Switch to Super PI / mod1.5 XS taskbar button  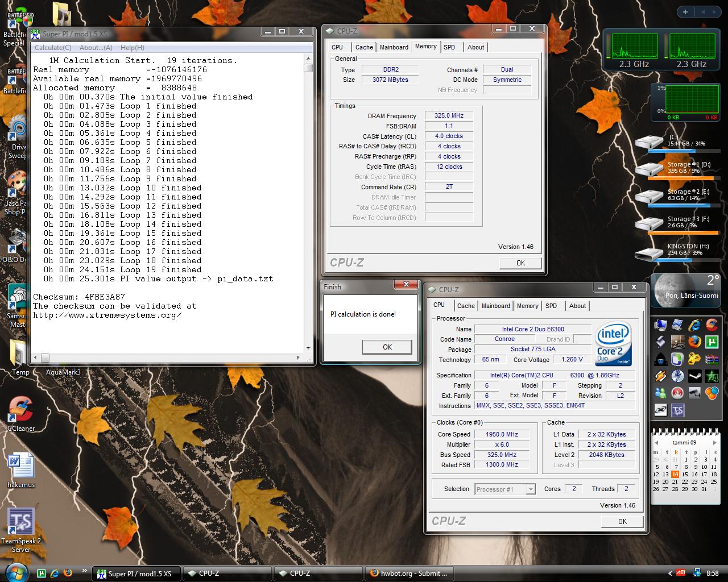(x=137, y=573)
